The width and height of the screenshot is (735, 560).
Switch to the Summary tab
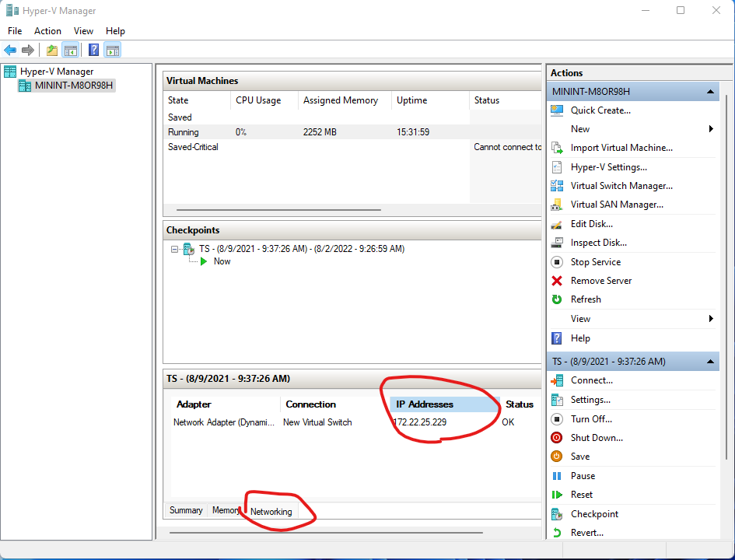(x=186, y=510)
